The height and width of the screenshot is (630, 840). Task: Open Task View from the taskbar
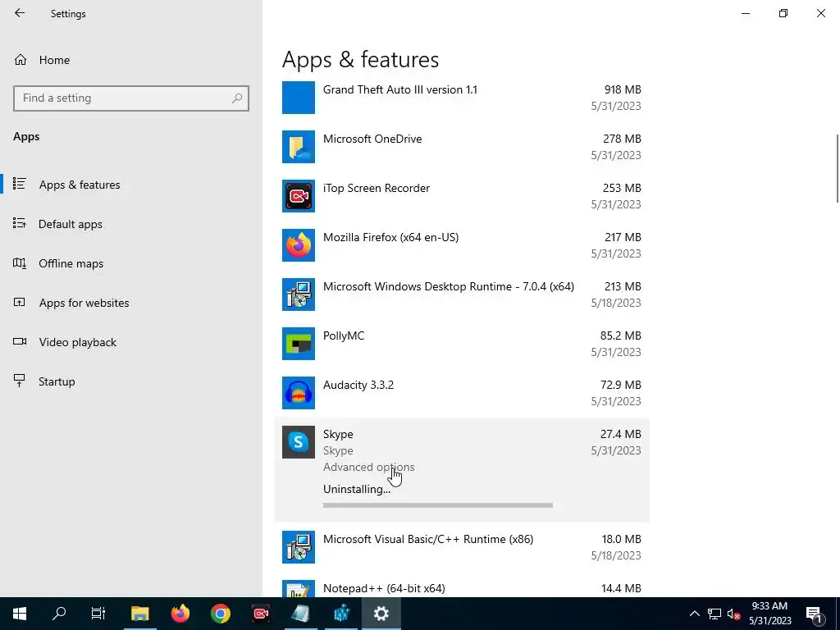[x=98, y=614]
